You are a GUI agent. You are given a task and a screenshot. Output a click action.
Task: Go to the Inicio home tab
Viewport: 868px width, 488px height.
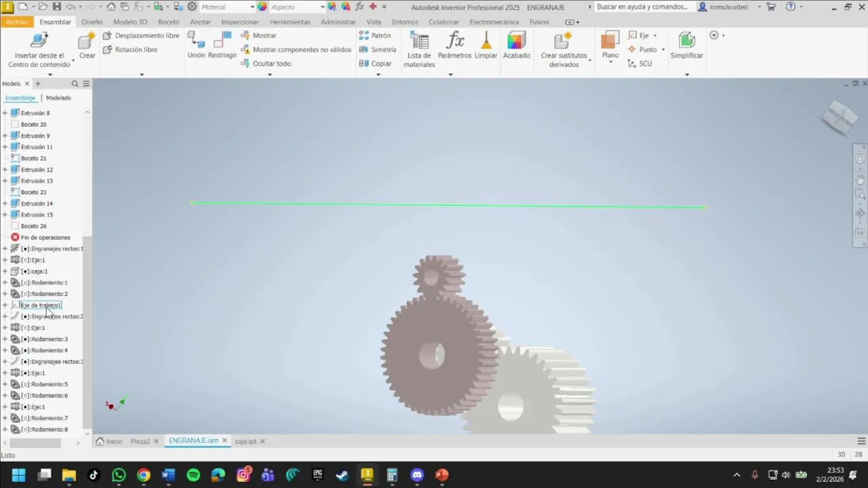(109, 441)
